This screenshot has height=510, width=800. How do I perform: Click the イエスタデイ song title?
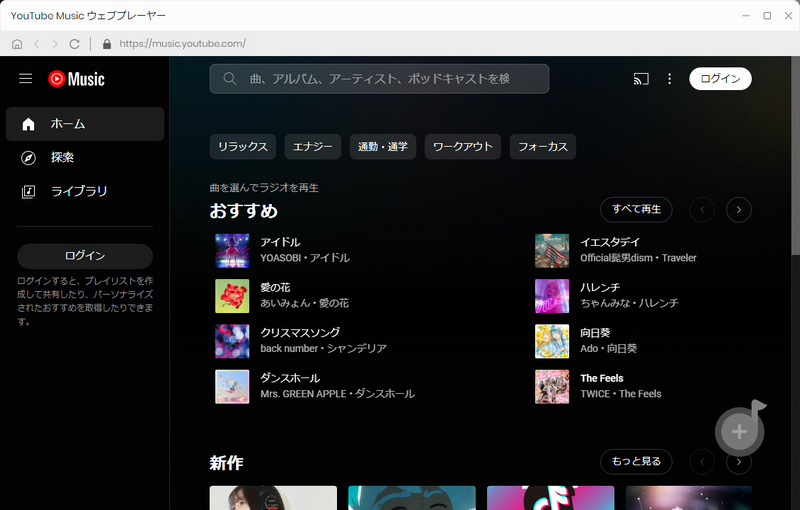point(610,242)
